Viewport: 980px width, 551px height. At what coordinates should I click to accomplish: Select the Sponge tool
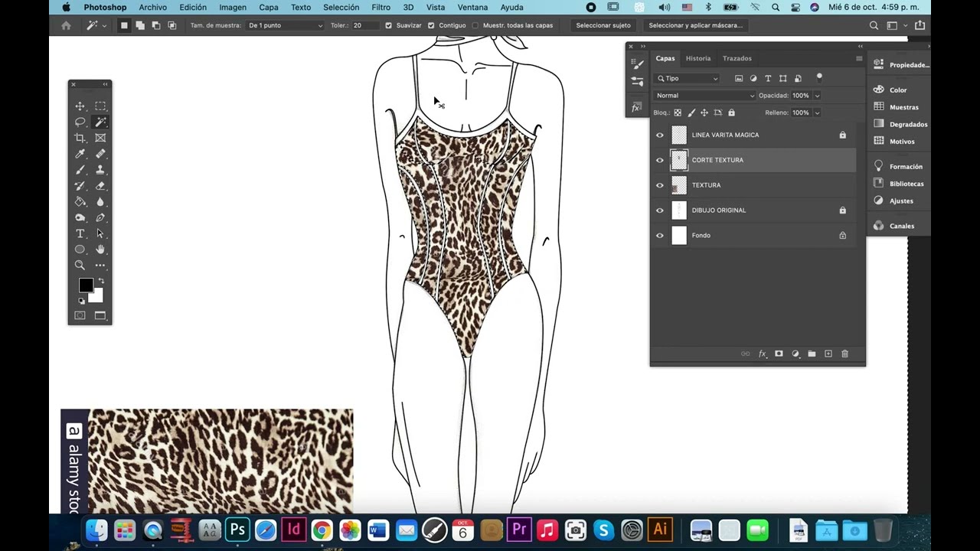(80, 218)
